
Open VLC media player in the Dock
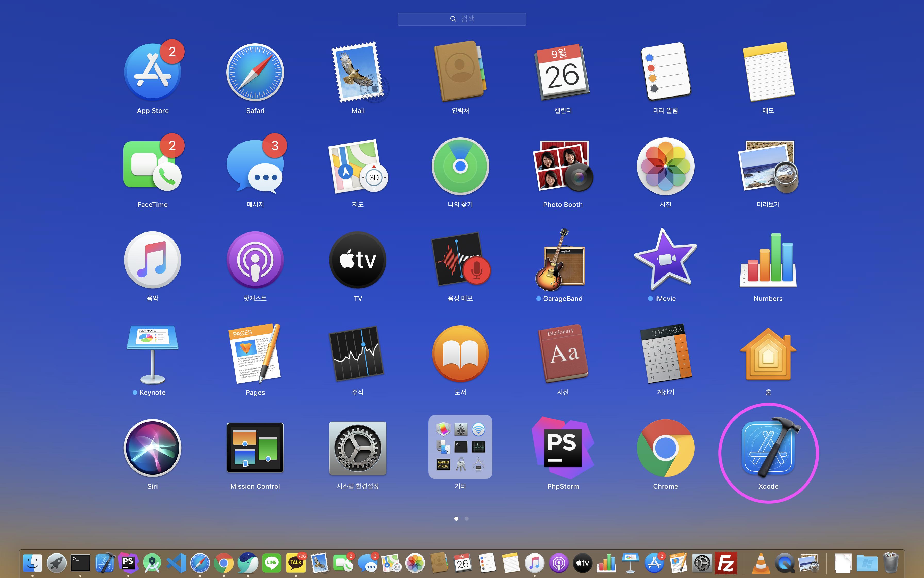761,563
